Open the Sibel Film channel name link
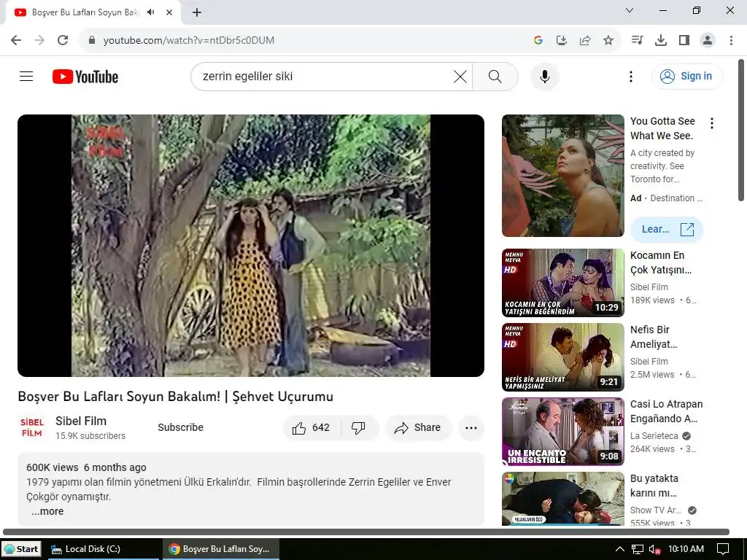The width and height of the screenshot is (747, 560). [x=81, y=421]
